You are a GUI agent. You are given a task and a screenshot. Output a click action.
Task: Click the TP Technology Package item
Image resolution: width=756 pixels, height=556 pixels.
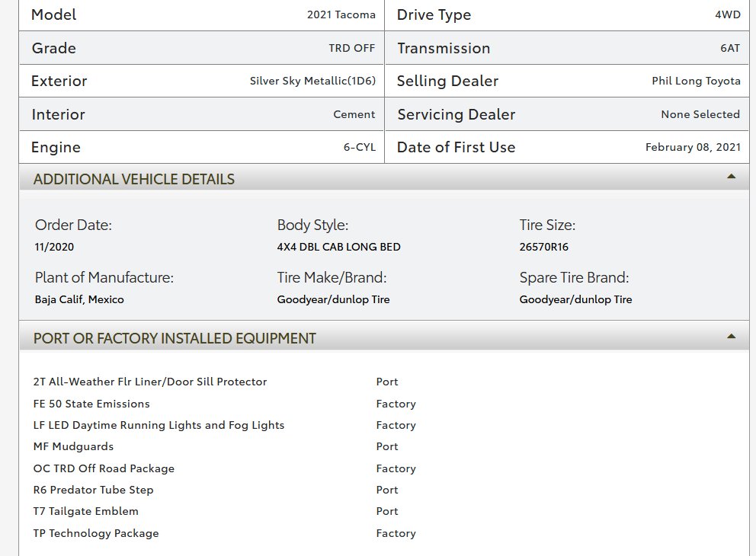(96, 533)
